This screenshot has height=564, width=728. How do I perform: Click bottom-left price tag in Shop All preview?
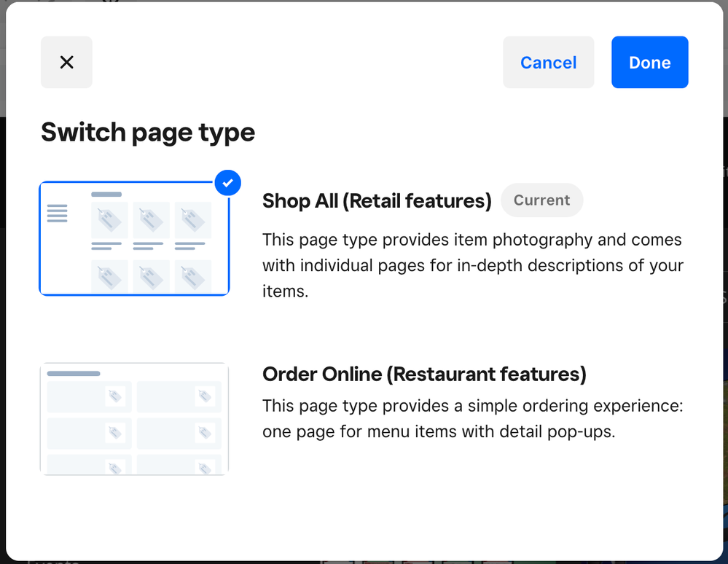click(109, 277)
